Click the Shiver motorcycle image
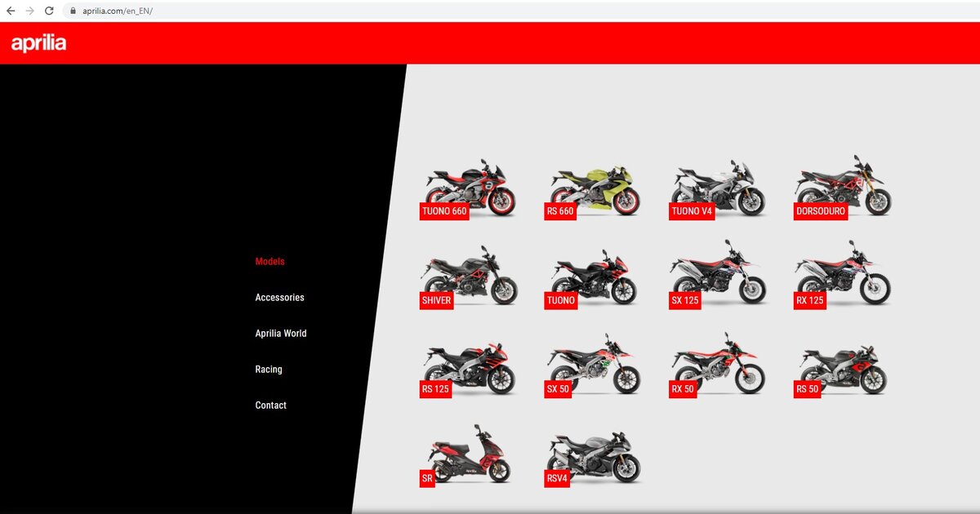 470,274
